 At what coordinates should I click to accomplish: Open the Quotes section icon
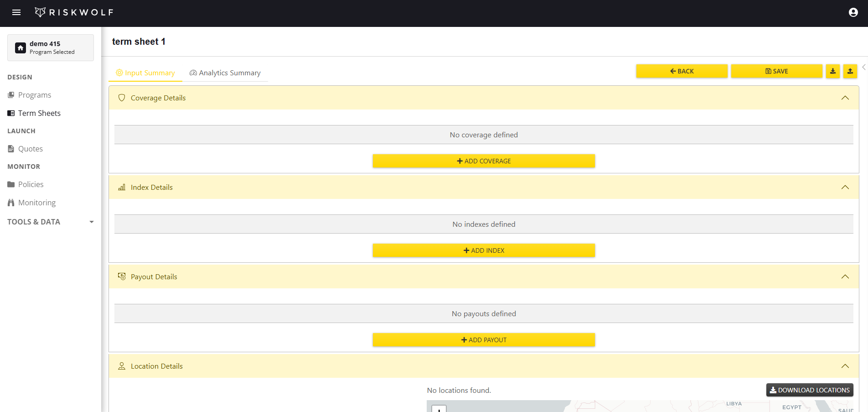[10, 148]
